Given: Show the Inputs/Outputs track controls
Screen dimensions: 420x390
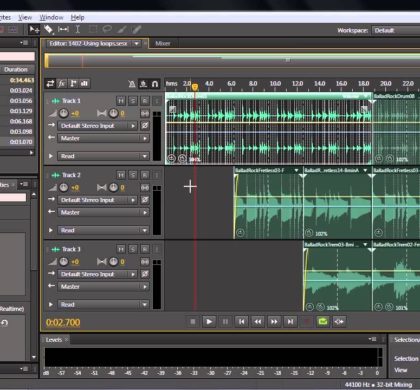Looking at the screenshot, I should tap(50, 84).
